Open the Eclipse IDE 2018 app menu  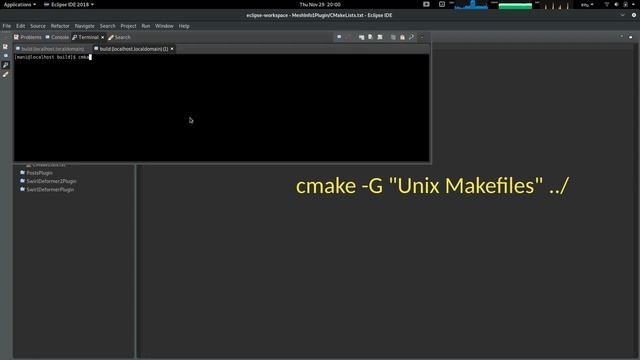(69, 4)
